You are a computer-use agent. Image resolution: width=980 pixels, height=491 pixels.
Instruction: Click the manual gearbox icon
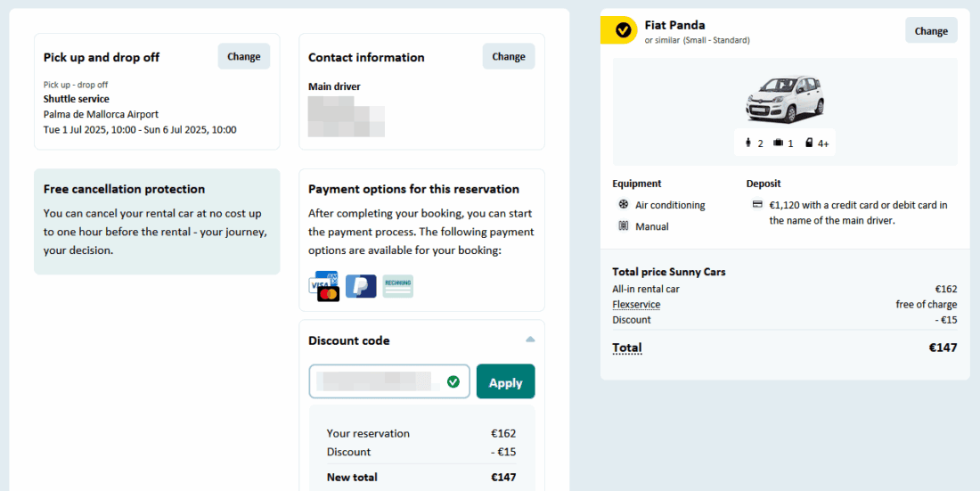pyautogui.click(x=624, y=226)
